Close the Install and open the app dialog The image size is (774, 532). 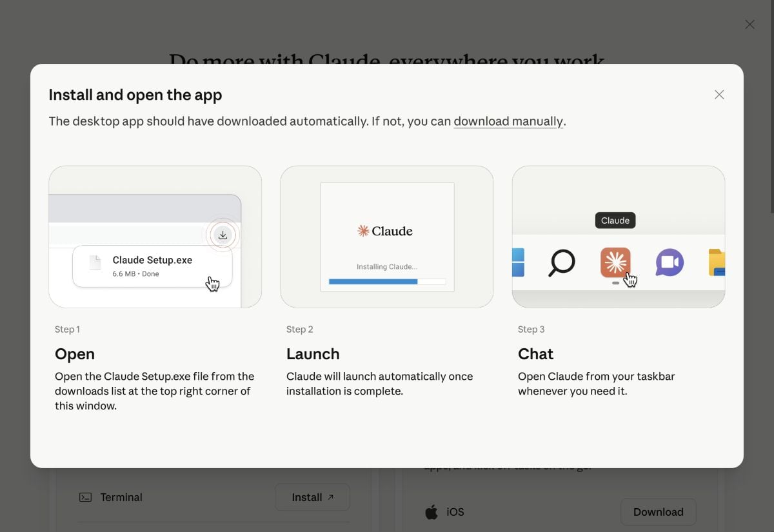pos(719,95)
